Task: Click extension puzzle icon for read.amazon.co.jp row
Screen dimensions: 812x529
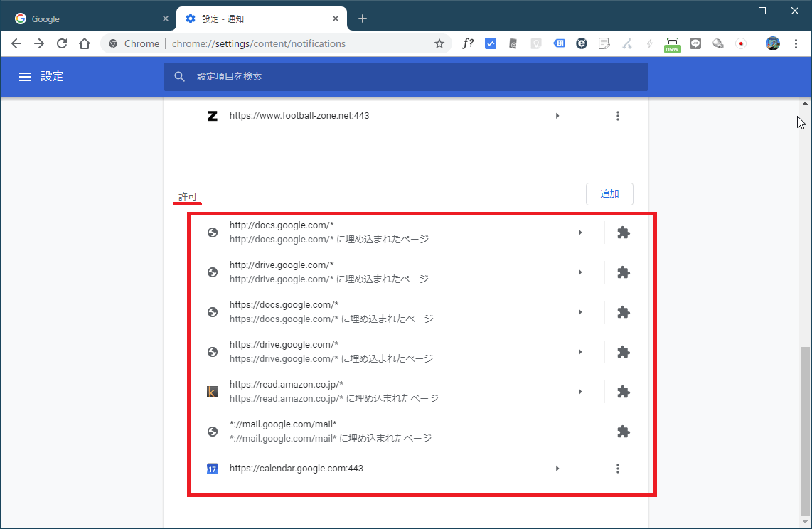Action: click(x=623, y=392)
